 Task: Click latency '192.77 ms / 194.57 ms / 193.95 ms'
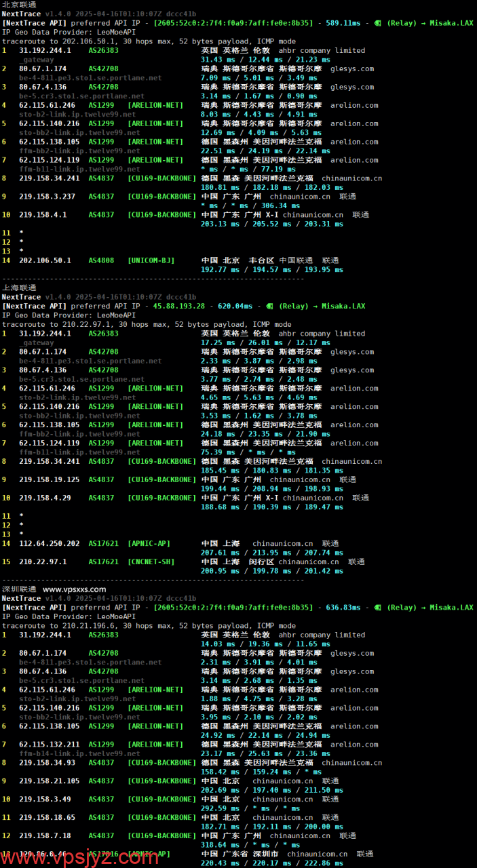point(272,269)
